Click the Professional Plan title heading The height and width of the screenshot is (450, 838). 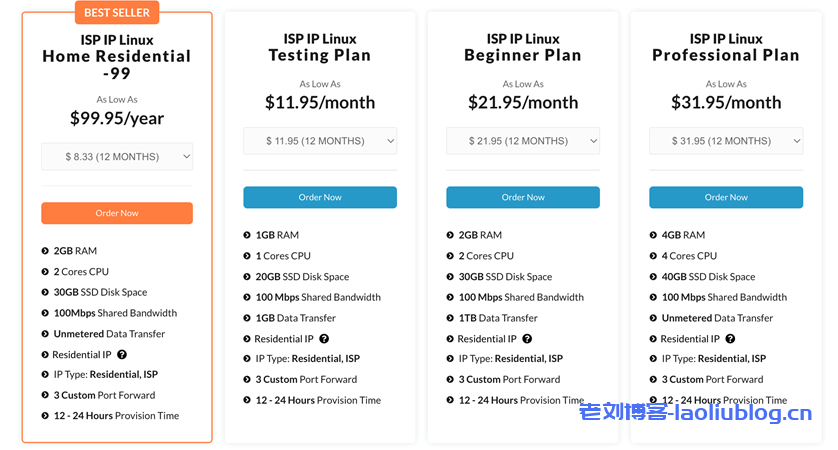coord(726,47)
